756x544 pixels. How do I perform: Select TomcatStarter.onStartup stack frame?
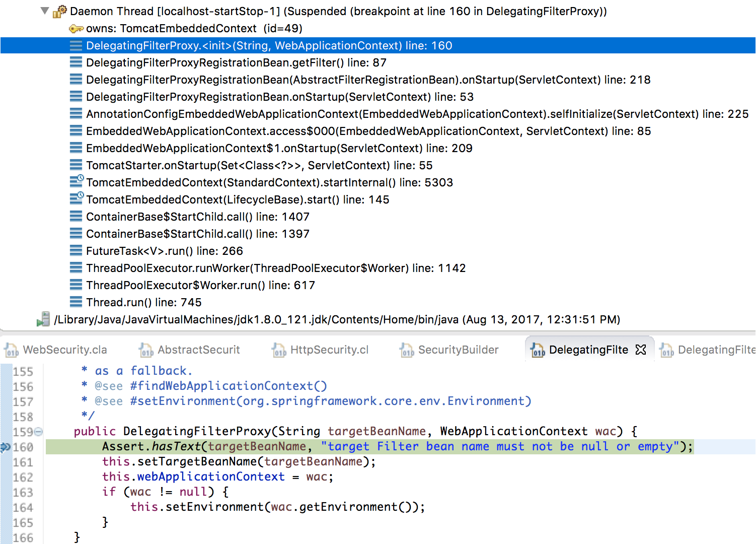pyautogui.click(x=259, y=165)
